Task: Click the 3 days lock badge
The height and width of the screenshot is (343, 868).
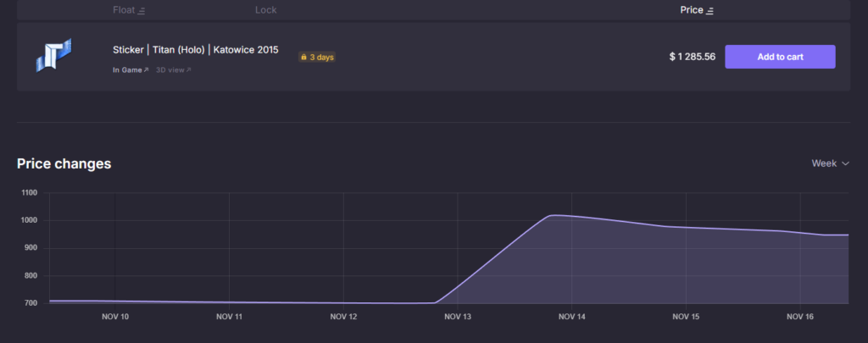Action: coord(317,58)
